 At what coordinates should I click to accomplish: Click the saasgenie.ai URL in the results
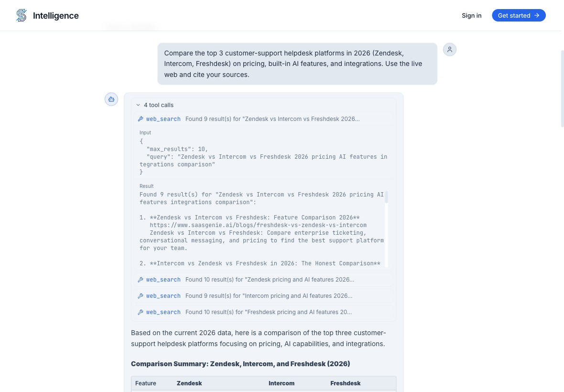click(258, 225)
